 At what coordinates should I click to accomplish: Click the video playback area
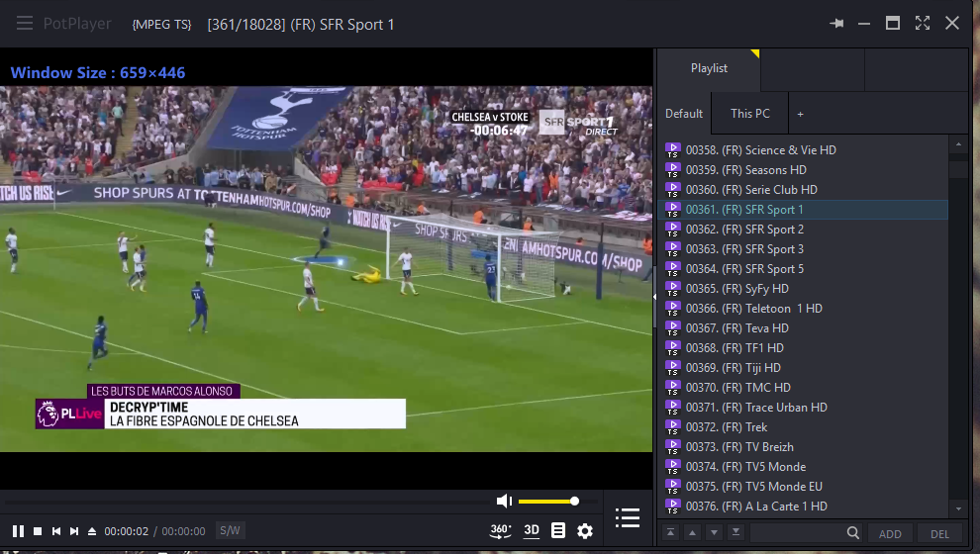pos(327,268)
